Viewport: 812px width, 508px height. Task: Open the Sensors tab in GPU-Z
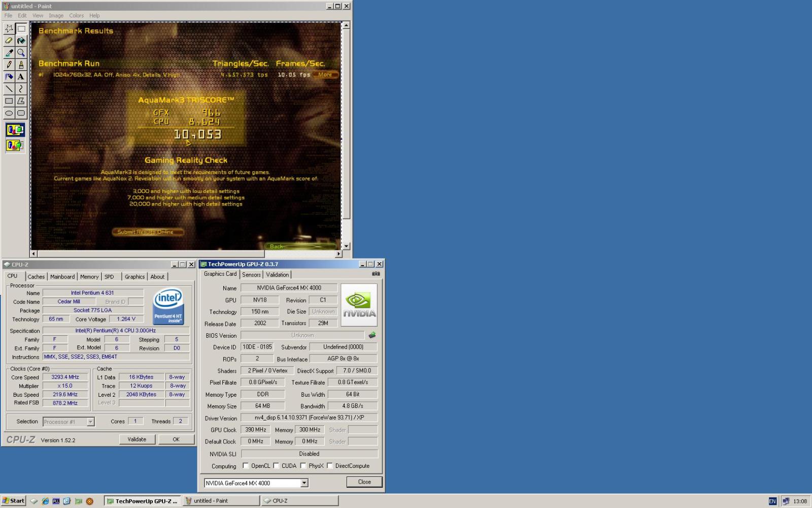251,275
